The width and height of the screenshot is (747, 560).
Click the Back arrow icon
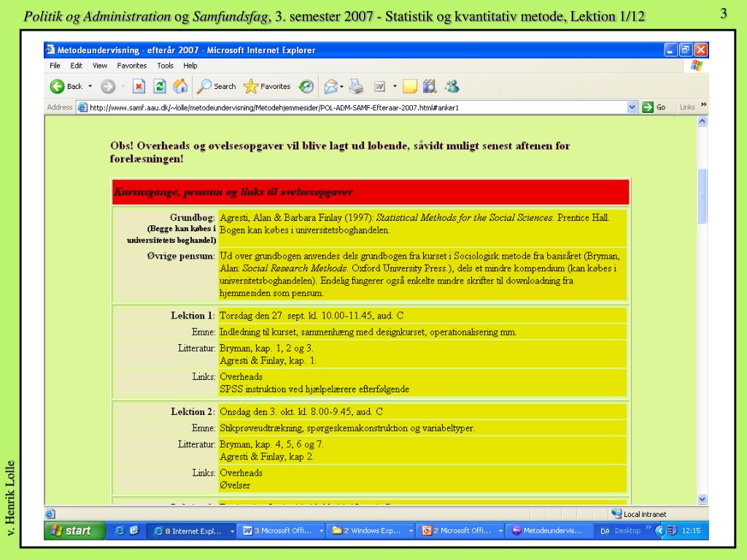57,86
